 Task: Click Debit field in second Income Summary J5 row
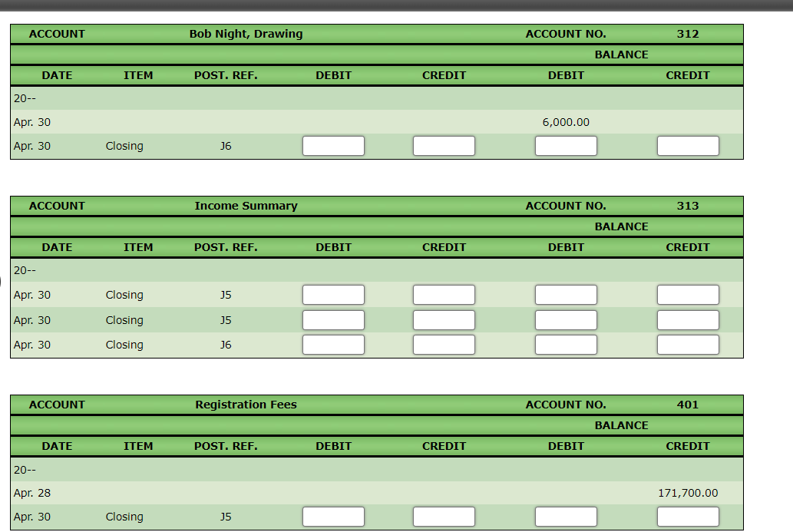333,320
